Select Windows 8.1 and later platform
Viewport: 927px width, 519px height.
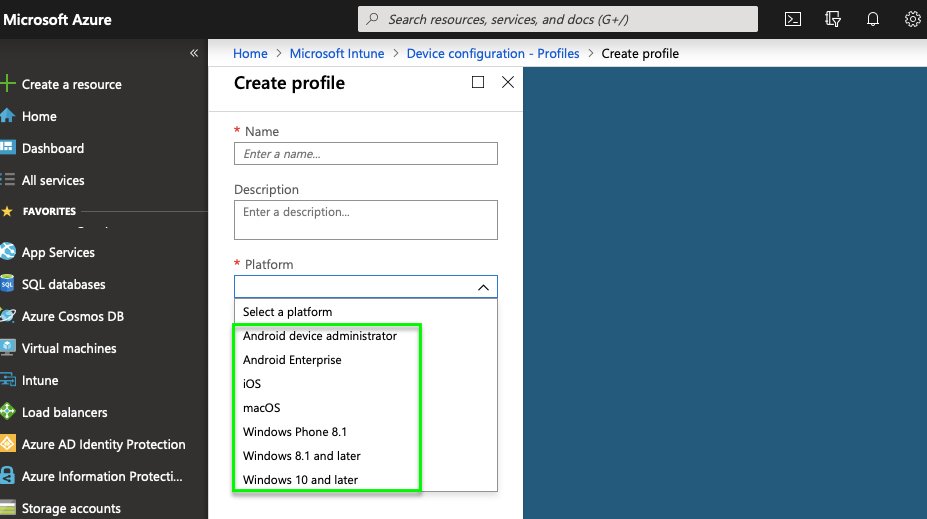[365, 456]
